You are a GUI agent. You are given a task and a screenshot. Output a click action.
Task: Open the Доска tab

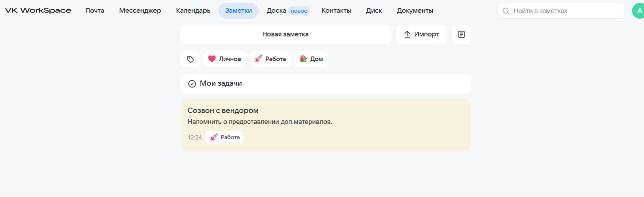pos(276,11)
